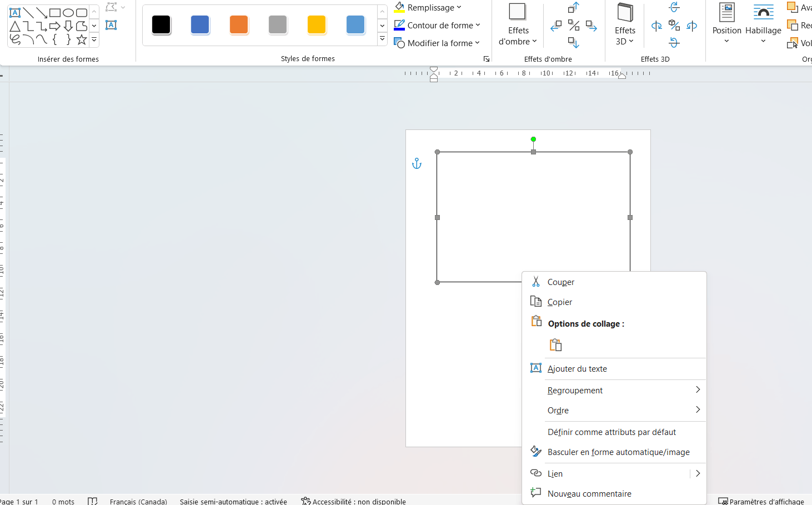This screenshot has width=812, height=505.
Task: Nudge the shadow up
Action: 574,8
